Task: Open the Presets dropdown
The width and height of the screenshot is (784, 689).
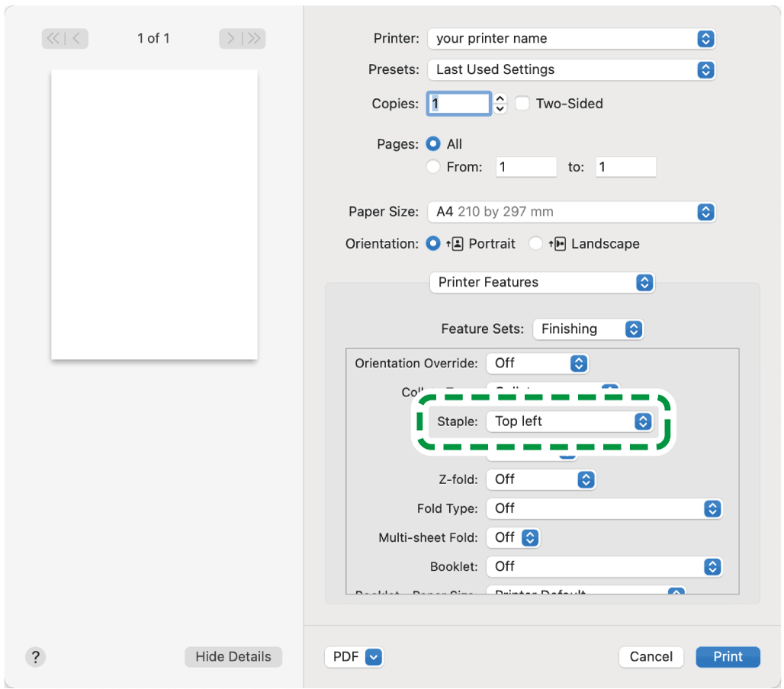Action: point(571,69)
